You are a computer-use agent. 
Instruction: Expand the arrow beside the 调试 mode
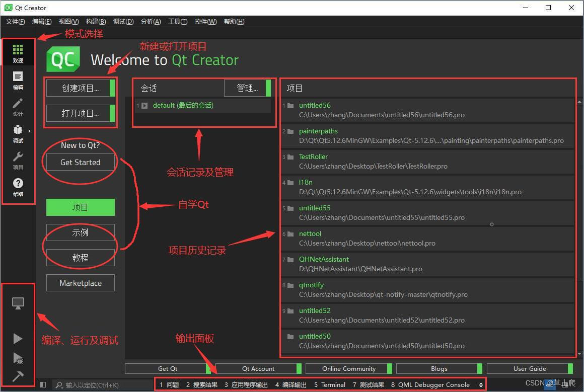(x=29, y=131)
